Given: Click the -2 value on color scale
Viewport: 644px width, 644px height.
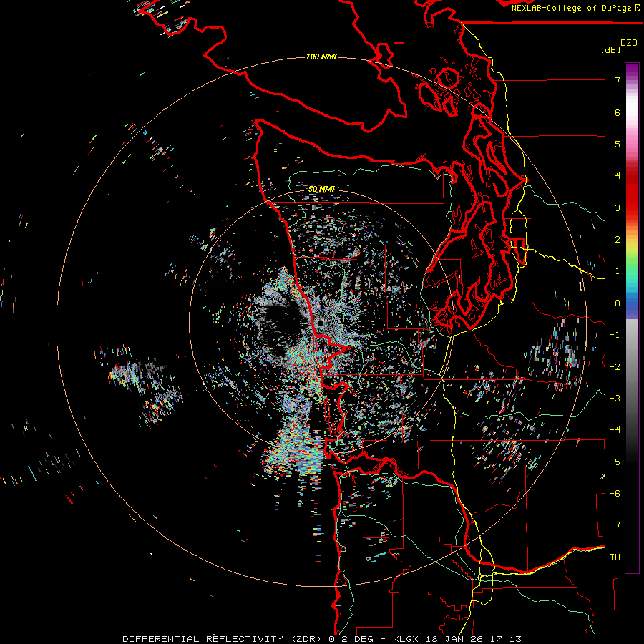Looking at the screenshot, I should click(x=615, y=367).
